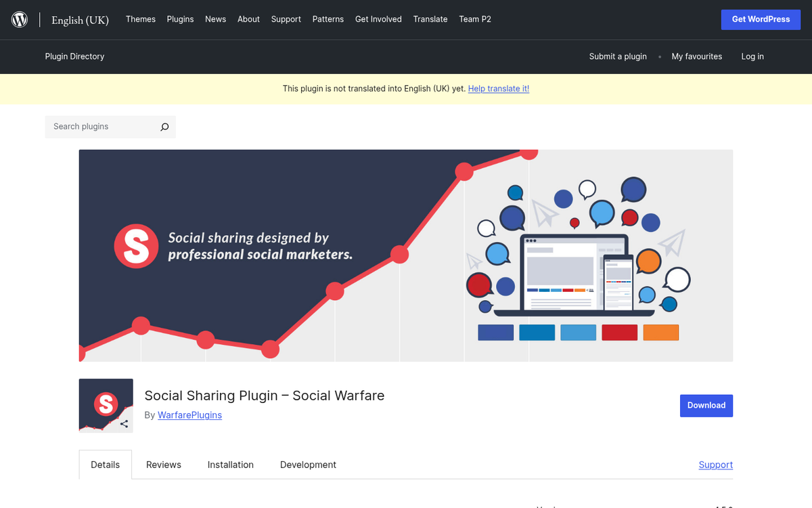Viewport: 812px width, 508px height.
Task: Click the share icon on the plugin thumbnail
Action: click(x=124, y=423)
